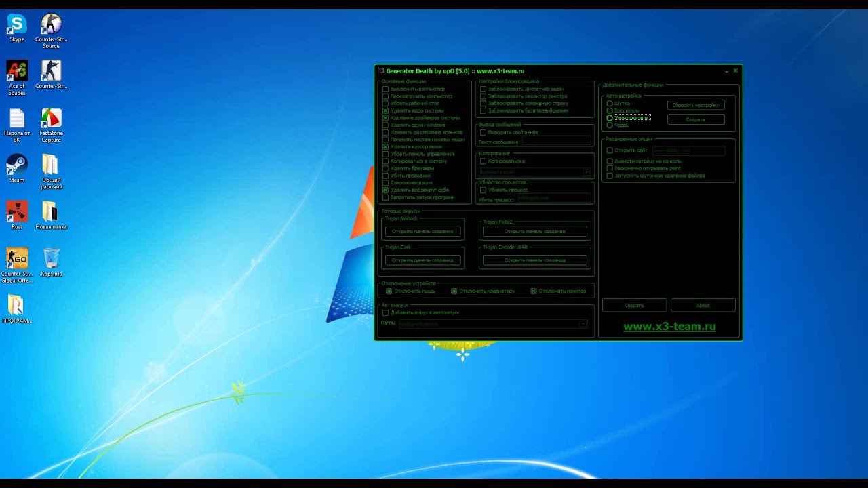This screenshot has height=488, width=868.
Task: Tick the 'Убить проводник' checkbox
Action: (386, 176)
